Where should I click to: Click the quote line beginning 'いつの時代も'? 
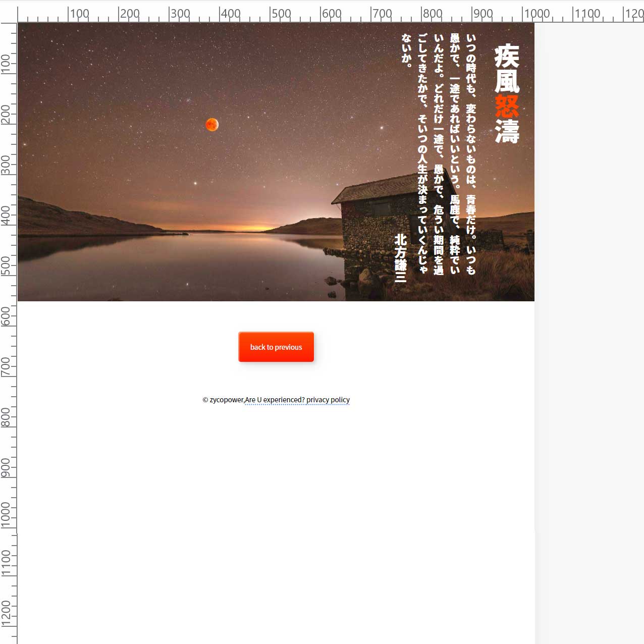[471, 154]
